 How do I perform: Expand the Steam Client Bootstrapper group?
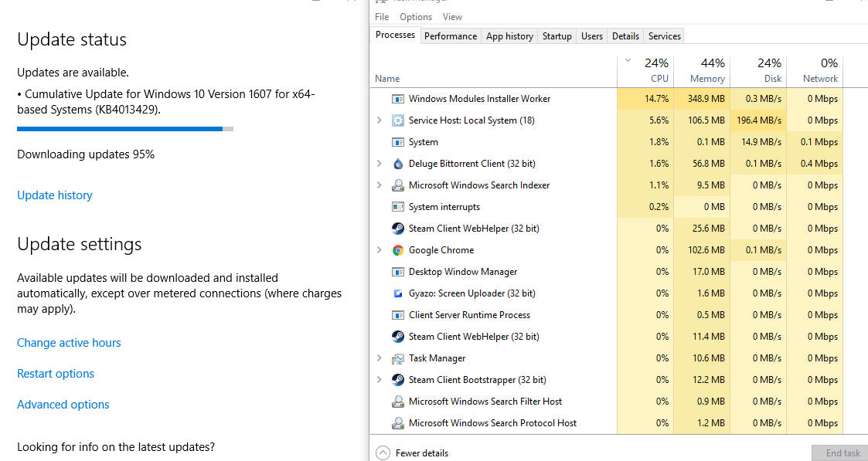(x=379, y=379)
